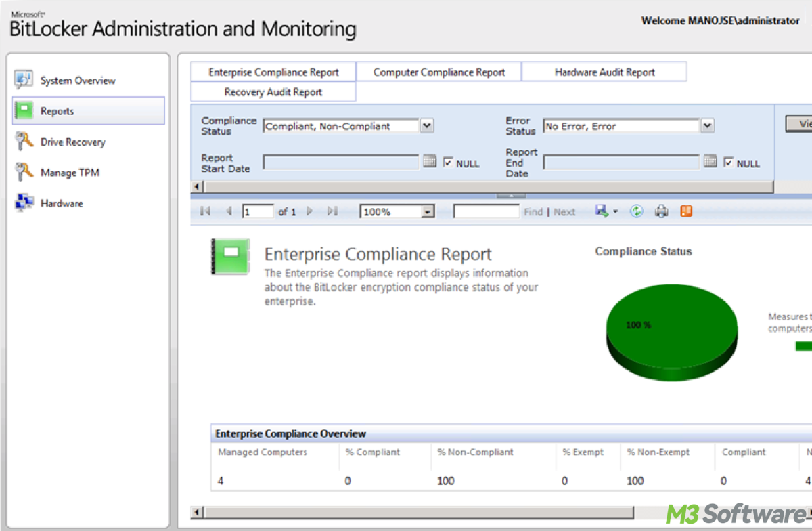Go to next report page

point(309,211)
